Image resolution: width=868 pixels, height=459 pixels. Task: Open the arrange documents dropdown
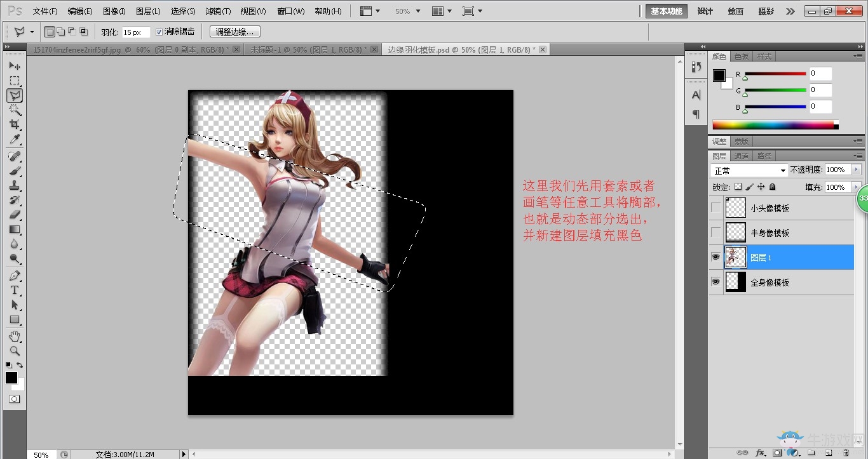click(x=442, y=11)
